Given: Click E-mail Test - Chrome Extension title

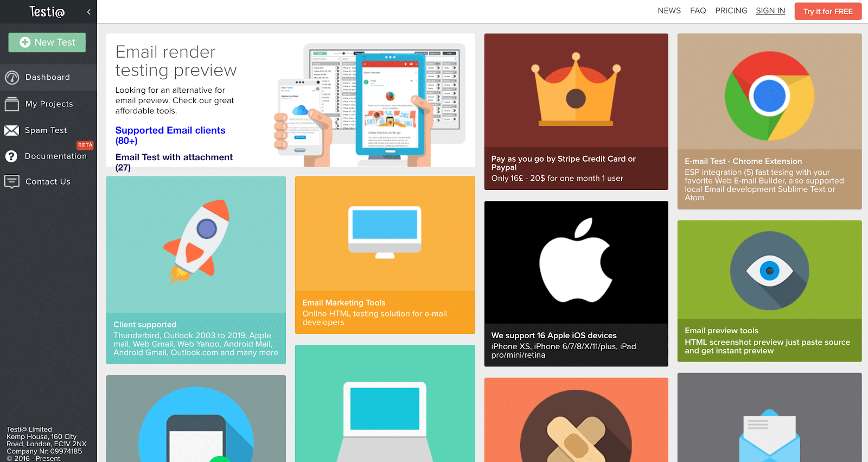Looking at the screenshot, I should (743, 161).
